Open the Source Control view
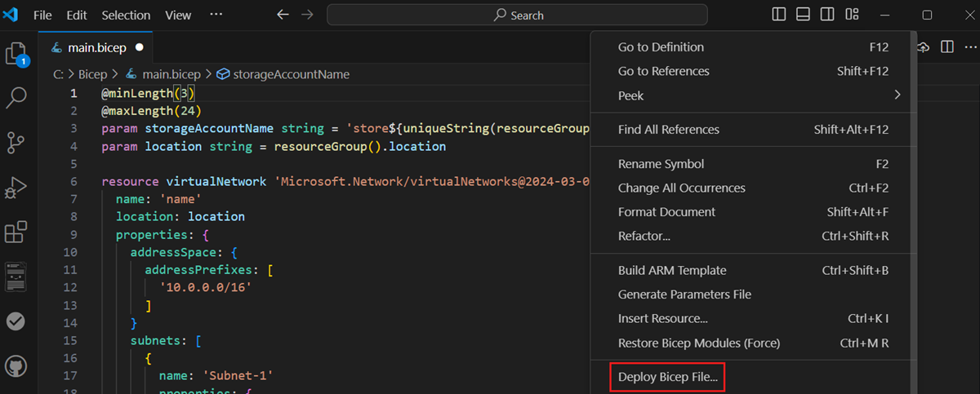The width and height of the screenshot is (980, 394). pos(16,144)
